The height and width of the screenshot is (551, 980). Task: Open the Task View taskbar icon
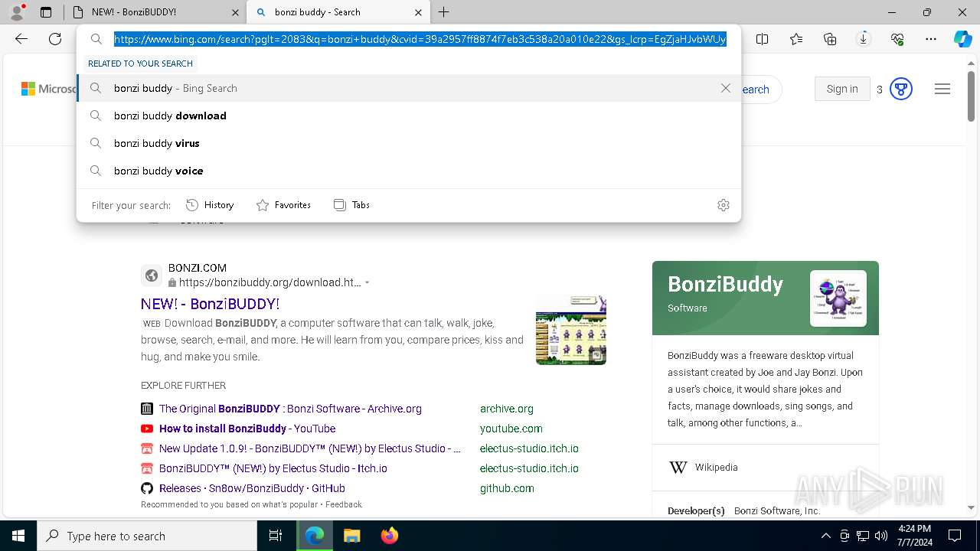pos(276,536)
